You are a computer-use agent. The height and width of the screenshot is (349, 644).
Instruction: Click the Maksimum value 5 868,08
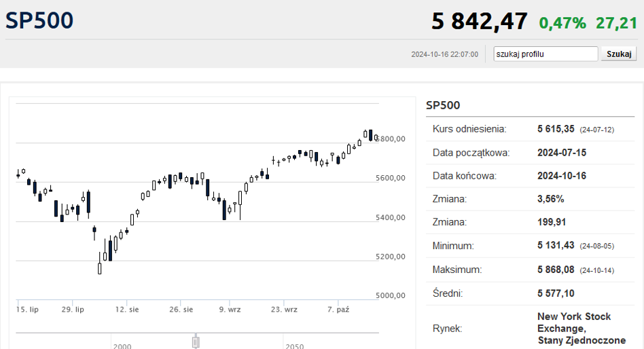[556, 270]
